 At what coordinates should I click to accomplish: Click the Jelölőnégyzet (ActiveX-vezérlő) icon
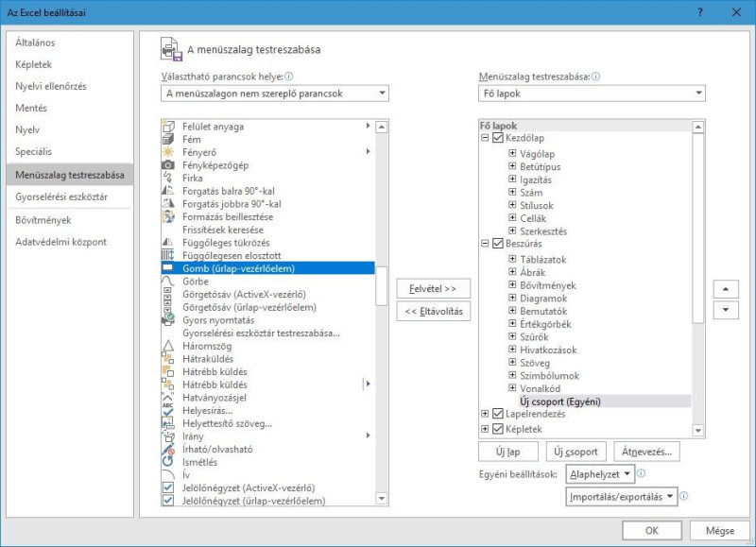tap(168, 487)
